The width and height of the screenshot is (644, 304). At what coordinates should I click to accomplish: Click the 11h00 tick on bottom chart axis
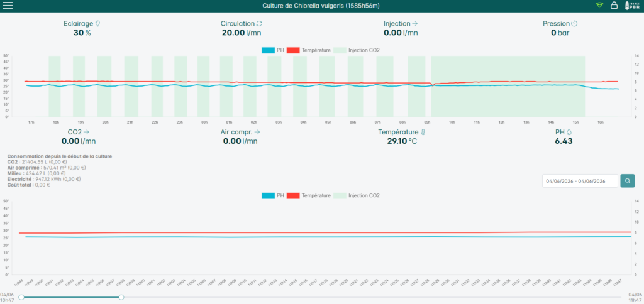(140, 282)
